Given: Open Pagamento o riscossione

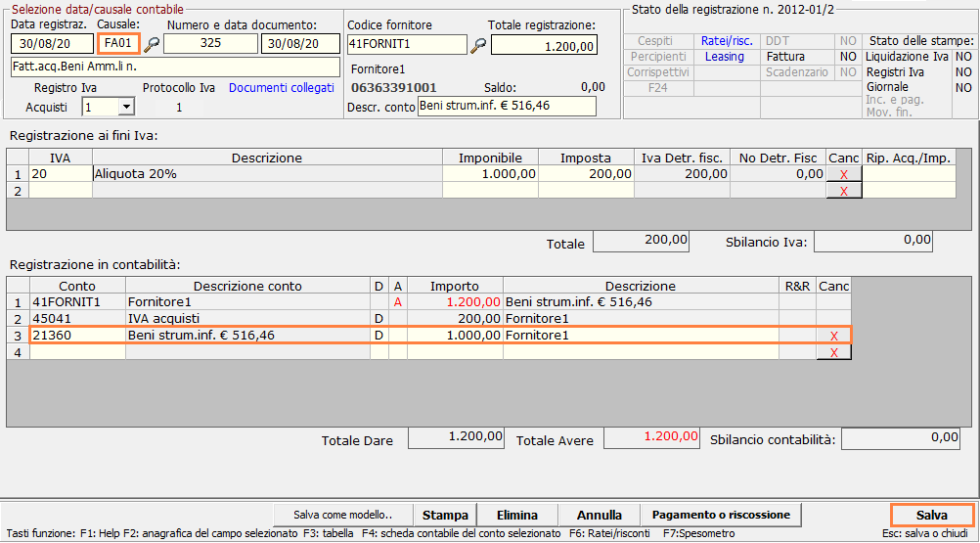Looking at the screenshot, I should click(x=721, y=515).
